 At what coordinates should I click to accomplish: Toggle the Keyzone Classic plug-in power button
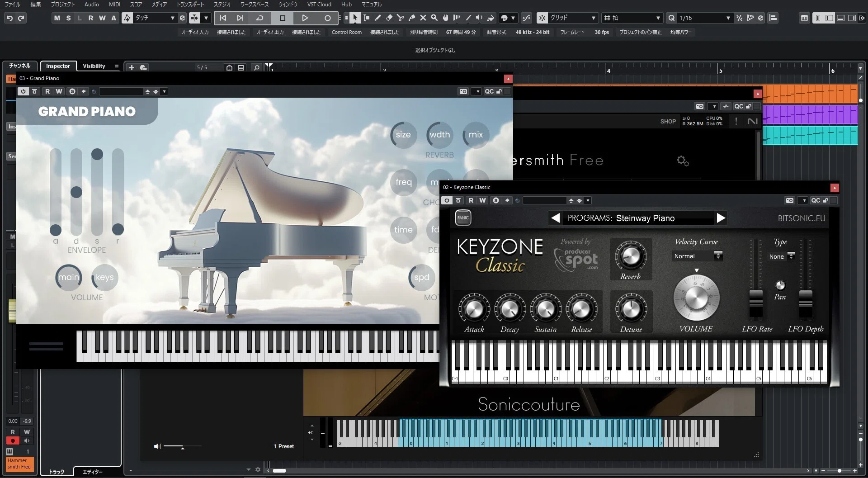tap(447, 200)
